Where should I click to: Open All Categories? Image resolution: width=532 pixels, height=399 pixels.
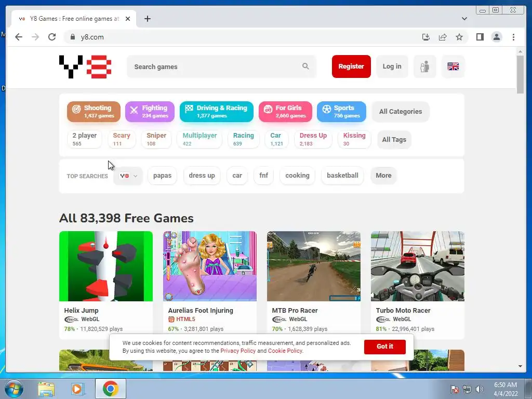pyautogui.click(x=401, y=111)
